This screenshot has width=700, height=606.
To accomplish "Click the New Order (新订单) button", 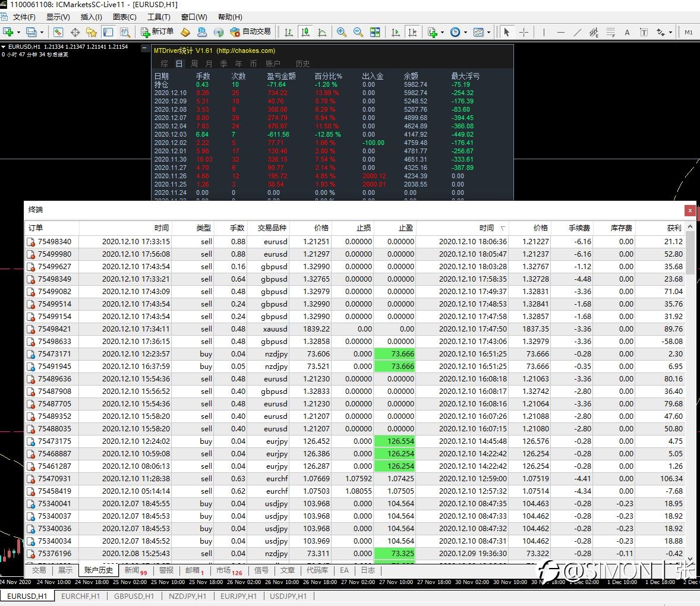I will click(157, 32).
